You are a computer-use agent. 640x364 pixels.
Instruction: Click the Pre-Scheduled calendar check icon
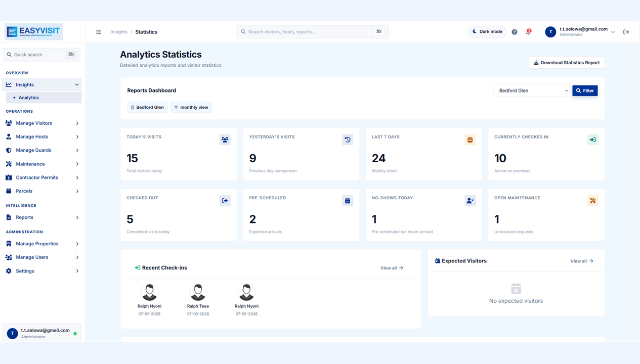coord(348,201)
